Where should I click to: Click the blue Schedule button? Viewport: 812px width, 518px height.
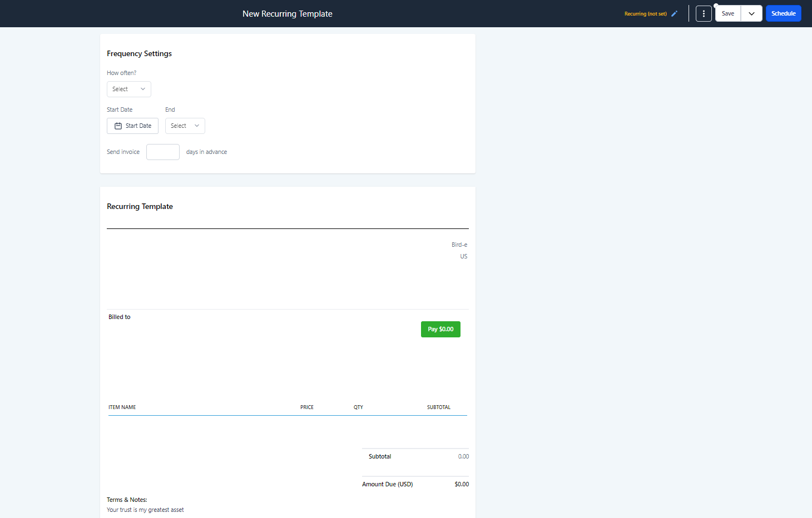(x=783, y=13)
